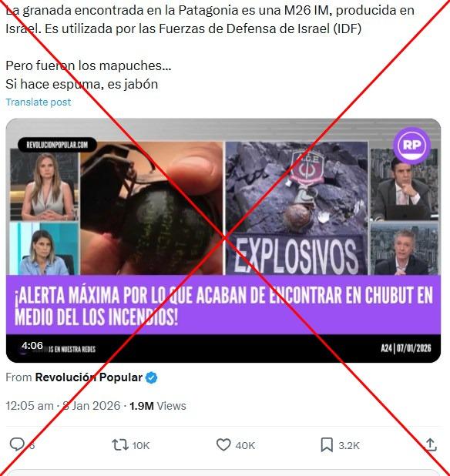Click the EXPLOSIVOS image in video
Screen dimensions: 450x476
pyautogui.click(x=297, y=209)
